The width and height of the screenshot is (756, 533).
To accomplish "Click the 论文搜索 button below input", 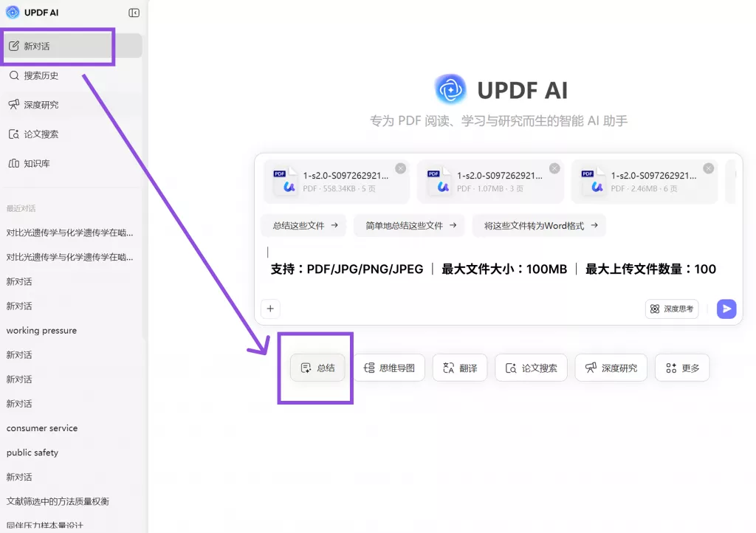I will 531,368.
